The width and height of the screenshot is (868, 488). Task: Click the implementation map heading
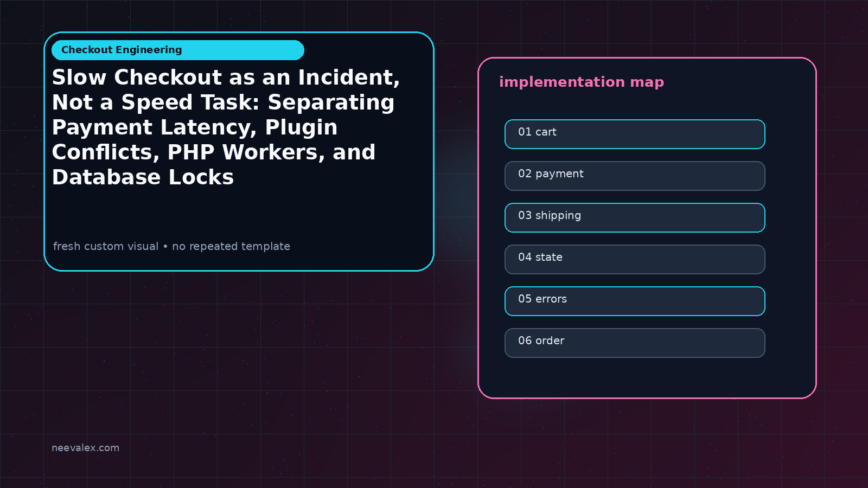pos(582,82)
